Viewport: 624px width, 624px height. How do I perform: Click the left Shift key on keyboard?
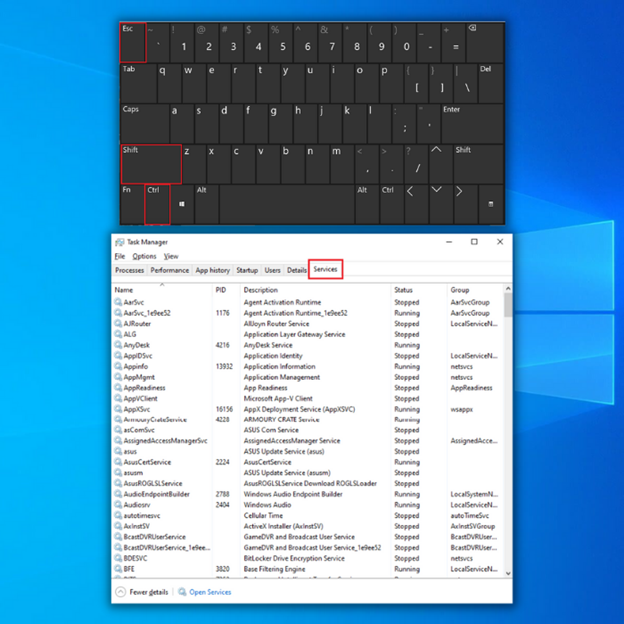(151, 164)
